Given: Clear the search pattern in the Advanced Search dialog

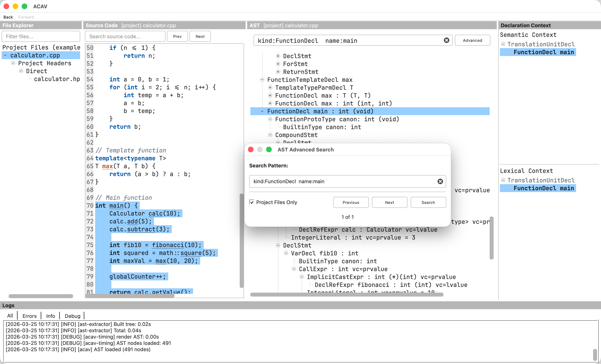Looking at the screenshot, I should pyautogui.click(x=440, y=181).
